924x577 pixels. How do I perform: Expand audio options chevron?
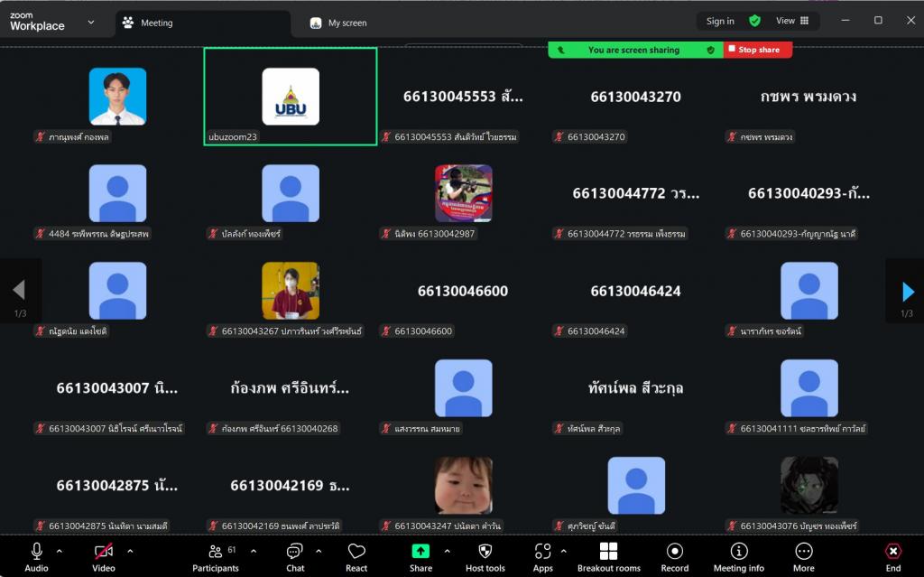click(x=60, y=551)
